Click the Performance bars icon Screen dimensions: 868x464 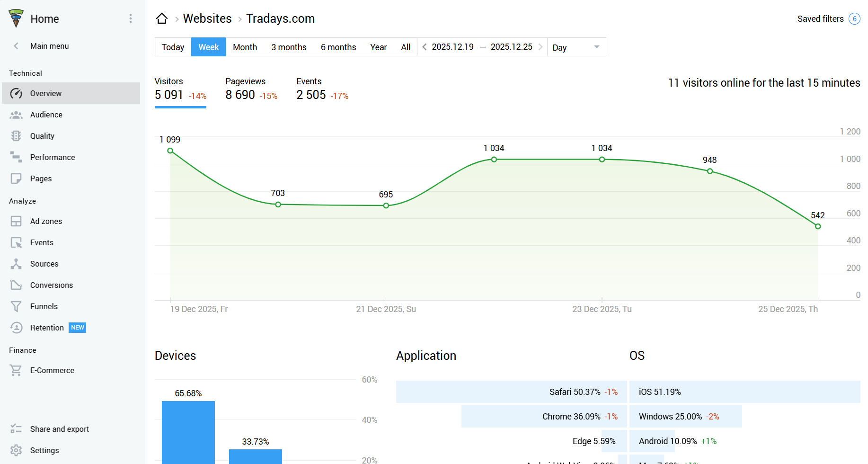click(16, 157)
